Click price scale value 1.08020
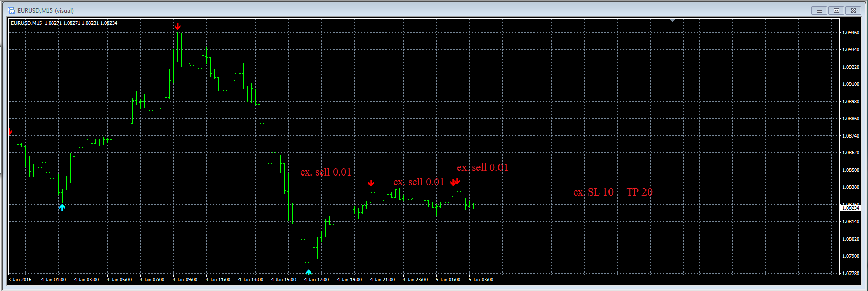868x291 pixels. [x=851, y=239]
